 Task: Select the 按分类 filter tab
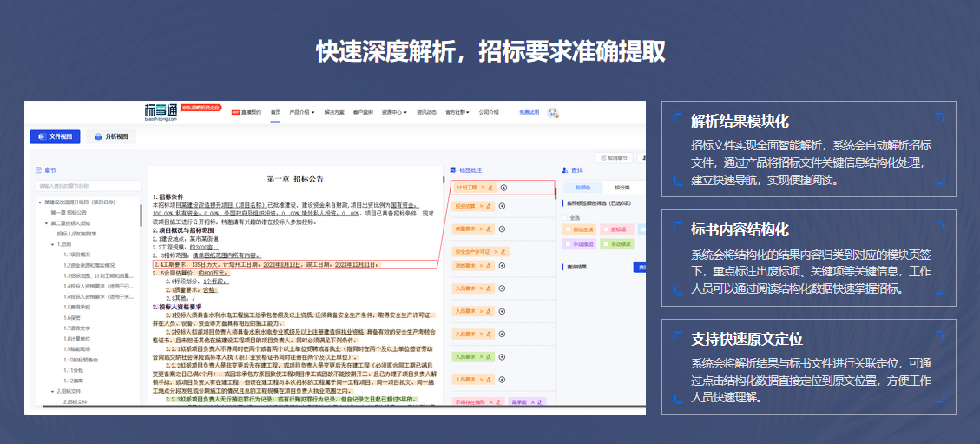(622, 187)
